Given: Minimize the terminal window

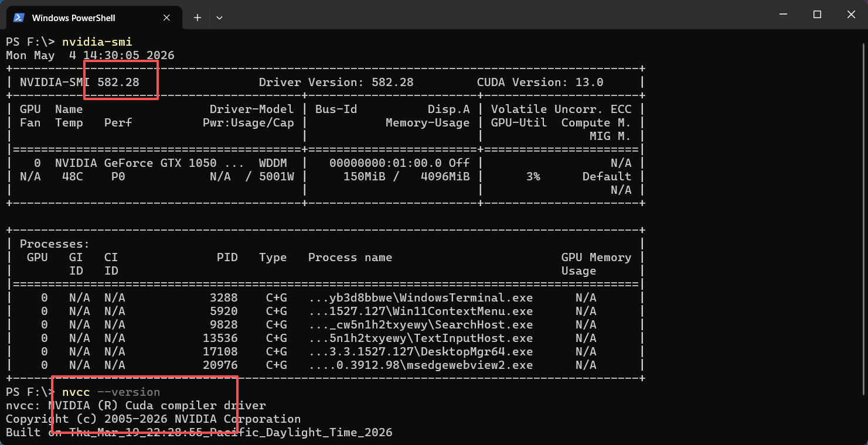Looking at the screenshot, I should coord(784,15).
